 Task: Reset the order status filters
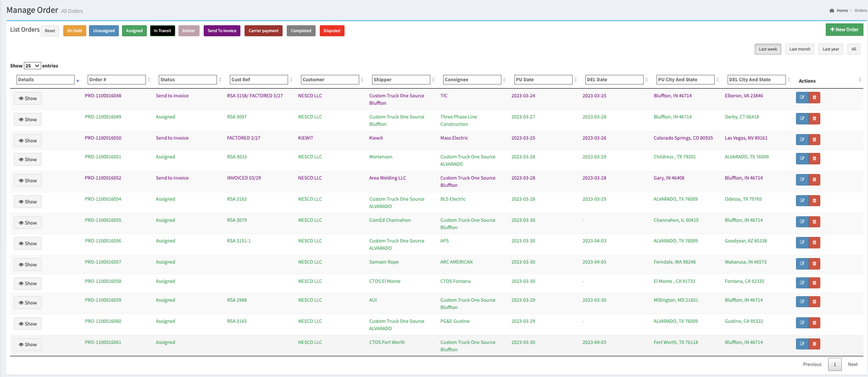(x=50, y=31)
